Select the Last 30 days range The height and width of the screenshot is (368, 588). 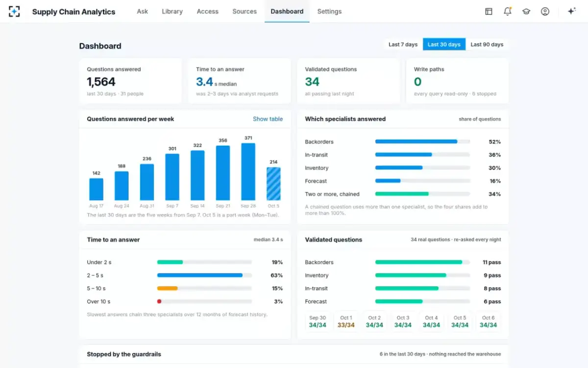pyautogui.click(x=444, y=45)
